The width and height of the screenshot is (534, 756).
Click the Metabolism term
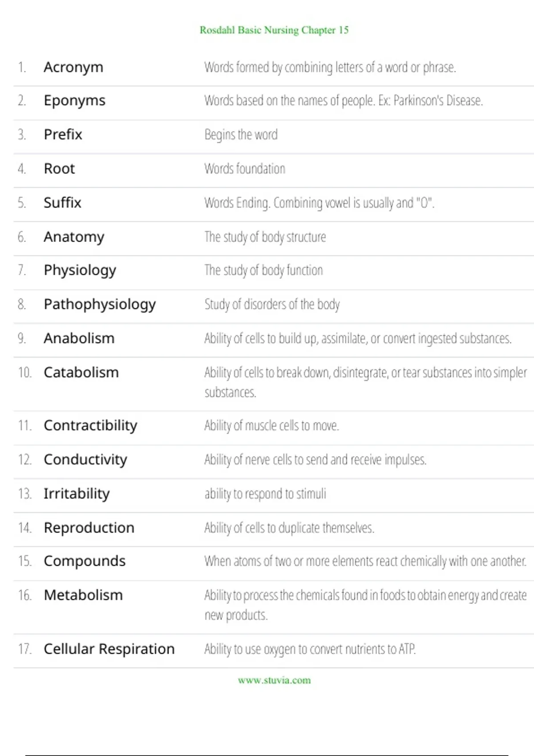coord(83,595)
